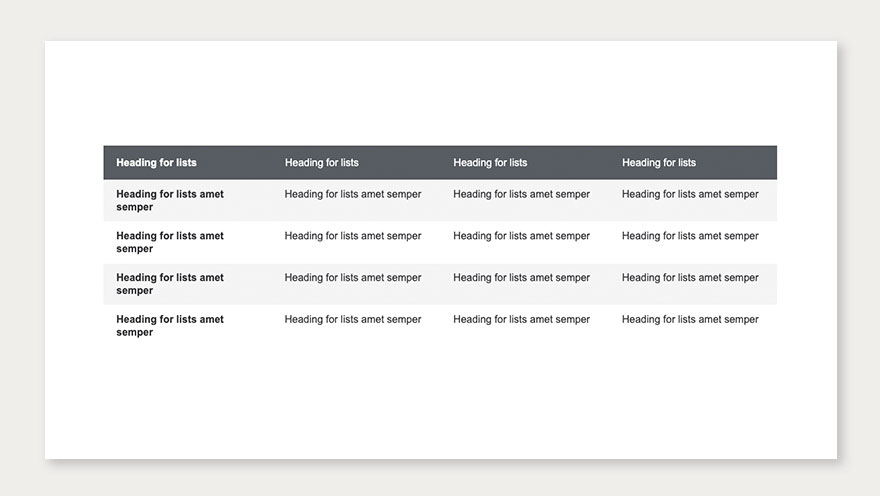The image size is (880, 496).
Task: Click third column cell in second body row
Action: 521,237
